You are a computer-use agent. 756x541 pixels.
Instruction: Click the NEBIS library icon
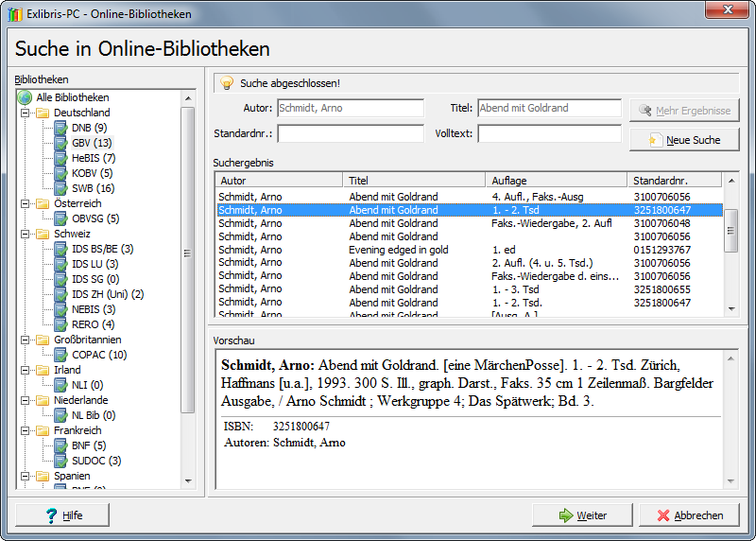click(x=61, y=309)
